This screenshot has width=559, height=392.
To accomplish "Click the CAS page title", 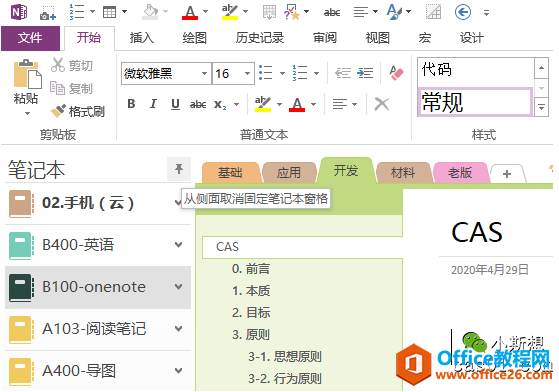I will click(x=477, y=232).
